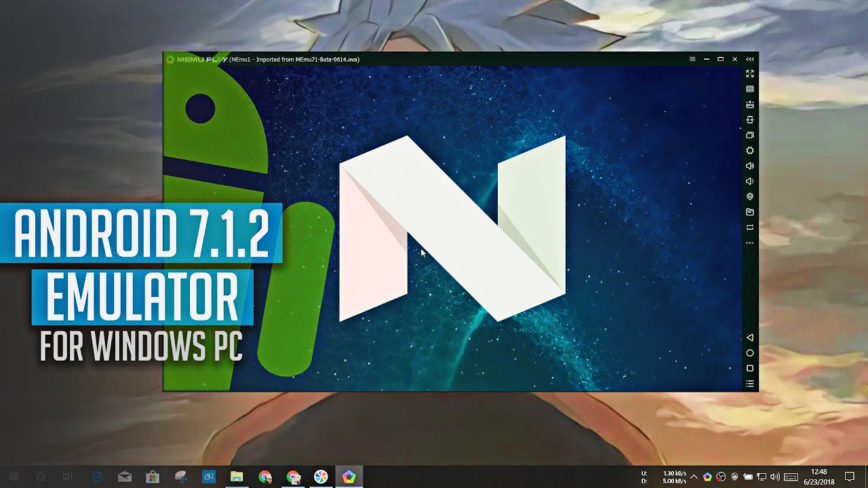Screen dimensions: 868x488
Task: Open Windows volume speaker in tray
Action: coord(775,477)
